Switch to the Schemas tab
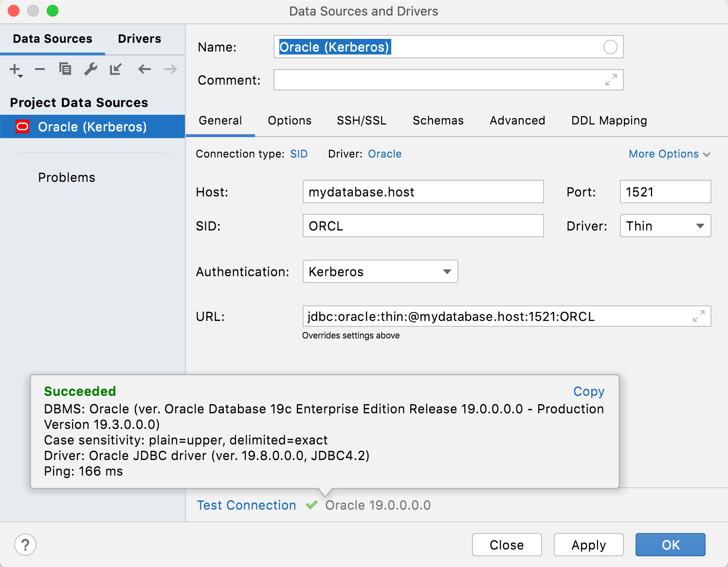This screenshot has width=728, height=567. 437,121
